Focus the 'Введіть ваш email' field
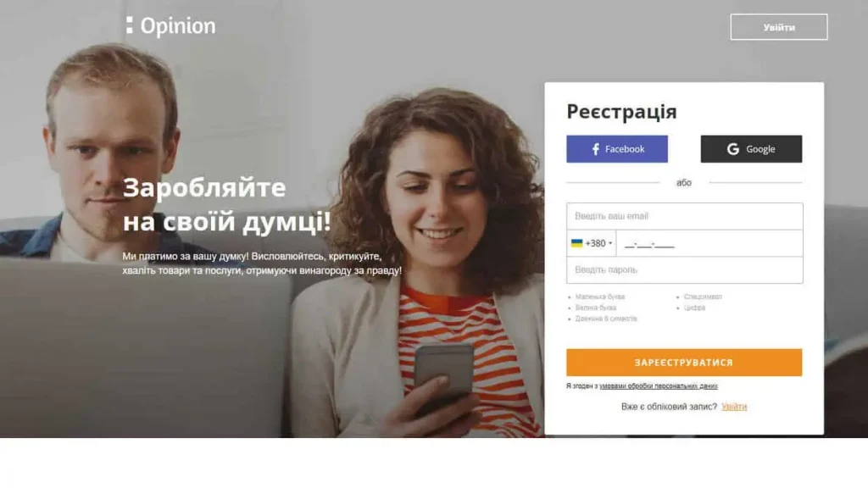 click(684, 216)
